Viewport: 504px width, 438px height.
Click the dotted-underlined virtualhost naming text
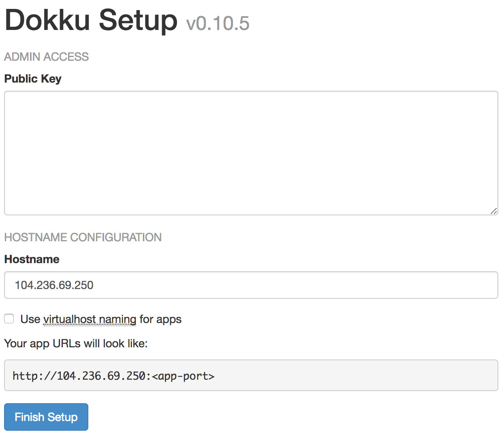[x=89, y=319]
